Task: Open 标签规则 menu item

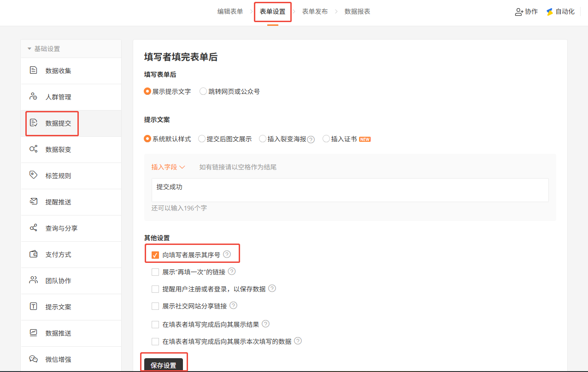Action: coord(71,176)
